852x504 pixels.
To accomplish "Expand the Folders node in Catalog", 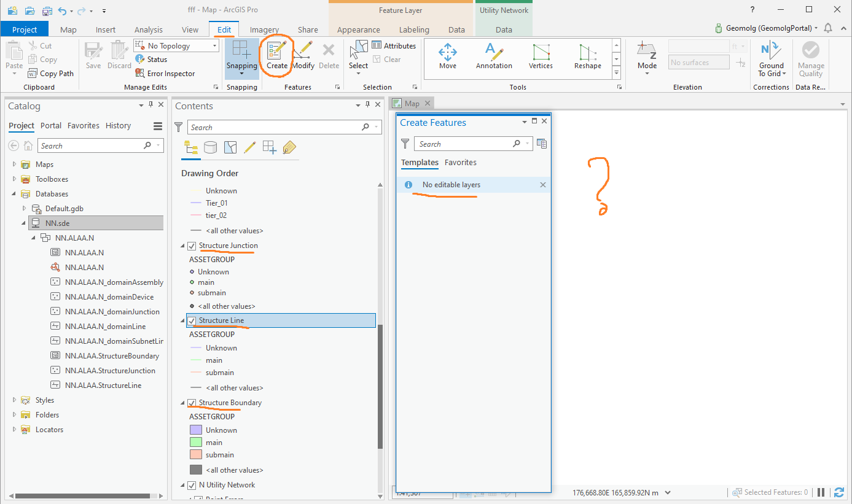I will tap(14, 415).
